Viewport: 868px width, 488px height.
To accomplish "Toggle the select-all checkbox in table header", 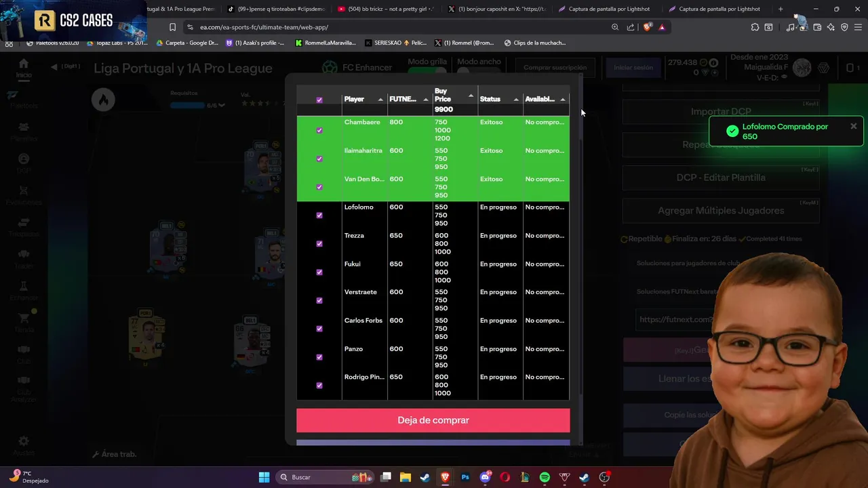I will tap(319, 100).
